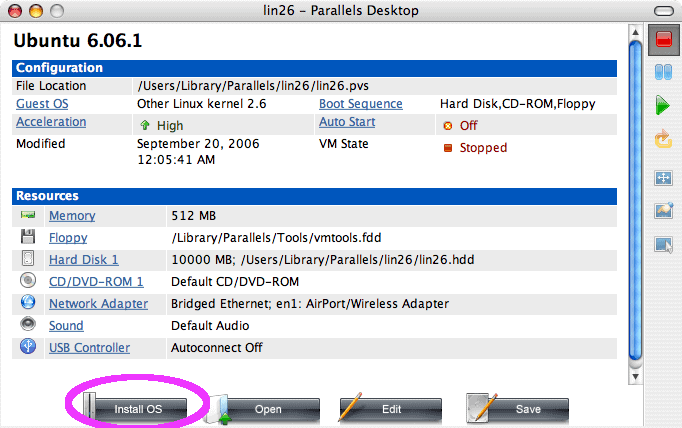This screenshot has width=682, height=428.
Task: Open the Guest OS setting link
Action: 40,104
